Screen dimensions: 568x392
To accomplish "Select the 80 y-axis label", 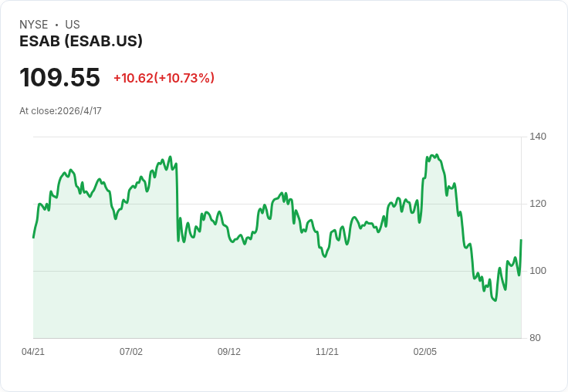I will 535,338.
